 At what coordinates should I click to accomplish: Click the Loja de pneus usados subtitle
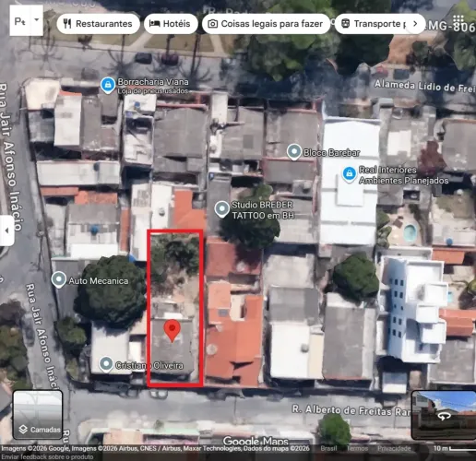point(152,91)
